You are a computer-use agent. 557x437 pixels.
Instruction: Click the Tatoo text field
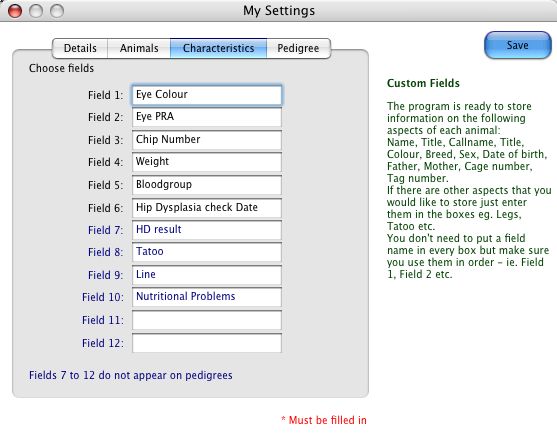(x=207, y=252)
